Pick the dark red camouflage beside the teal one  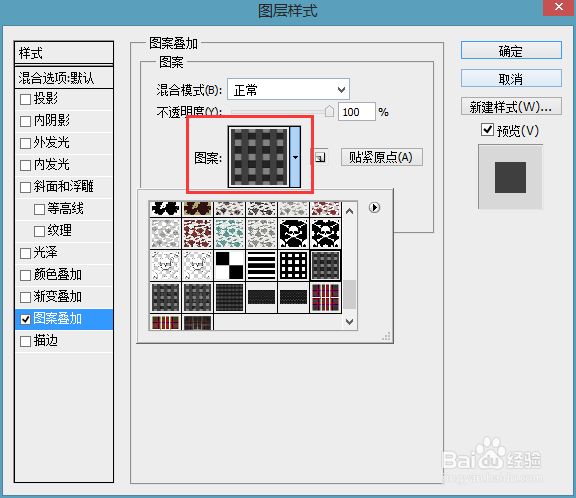pyautogui.click(x=197, y=234)
